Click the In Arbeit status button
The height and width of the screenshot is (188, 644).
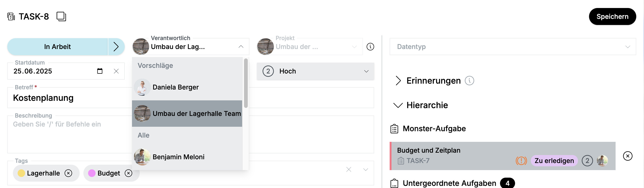(x=58, y=47)
